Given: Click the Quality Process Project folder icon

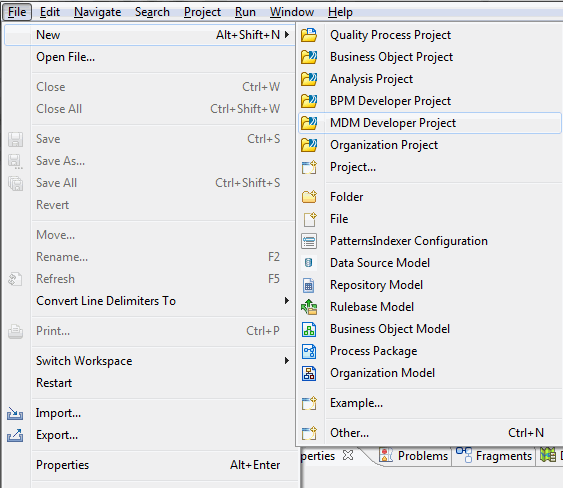Looking at the screenshot, I should (309, 35).
